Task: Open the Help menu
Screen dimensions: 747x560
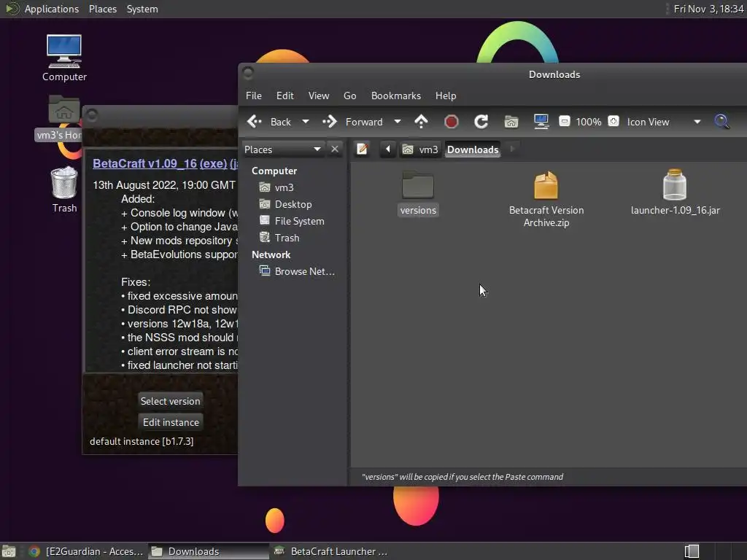Action: pyautogui.click(x=446, y=96)
